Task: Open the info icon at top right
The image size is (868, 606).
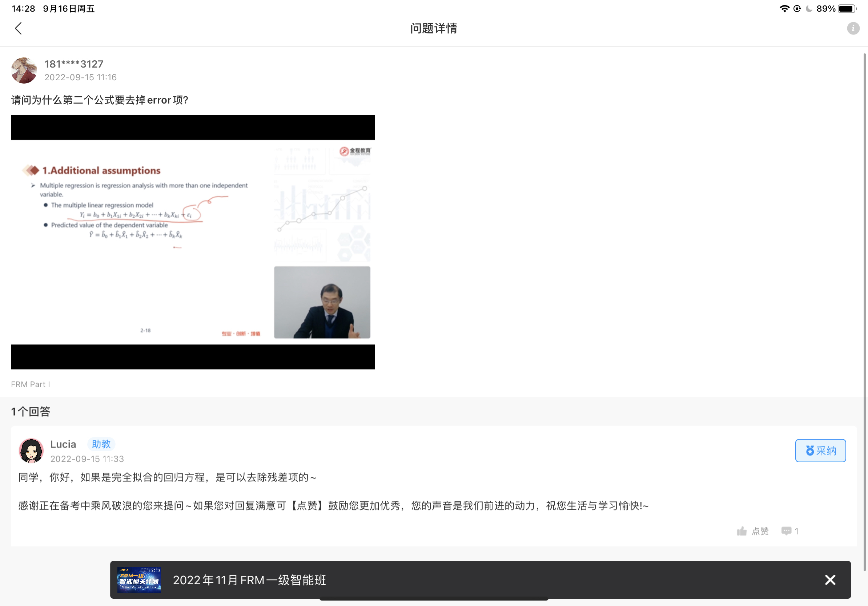Action: (853, 28)
